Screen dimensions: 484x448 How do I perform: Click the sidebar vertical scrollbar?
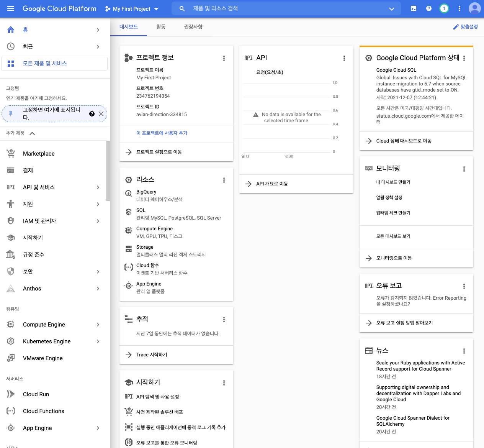coord(108,171)
